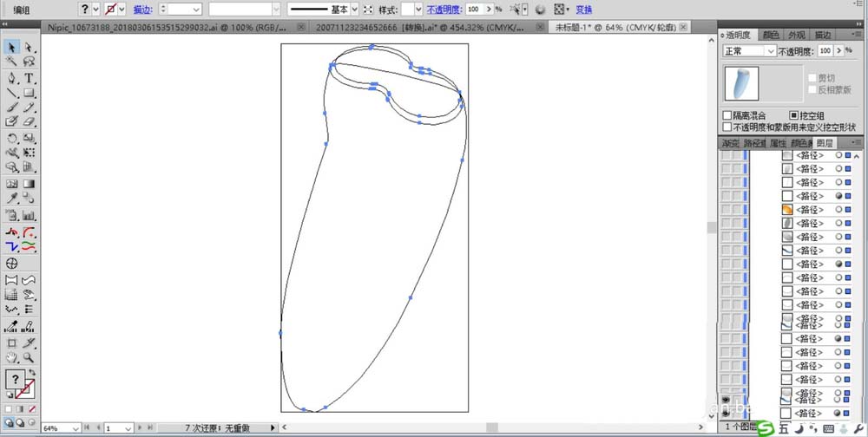Select the Blend tool
This screenshot has height=437, width=868.
[x=29, y=199]
